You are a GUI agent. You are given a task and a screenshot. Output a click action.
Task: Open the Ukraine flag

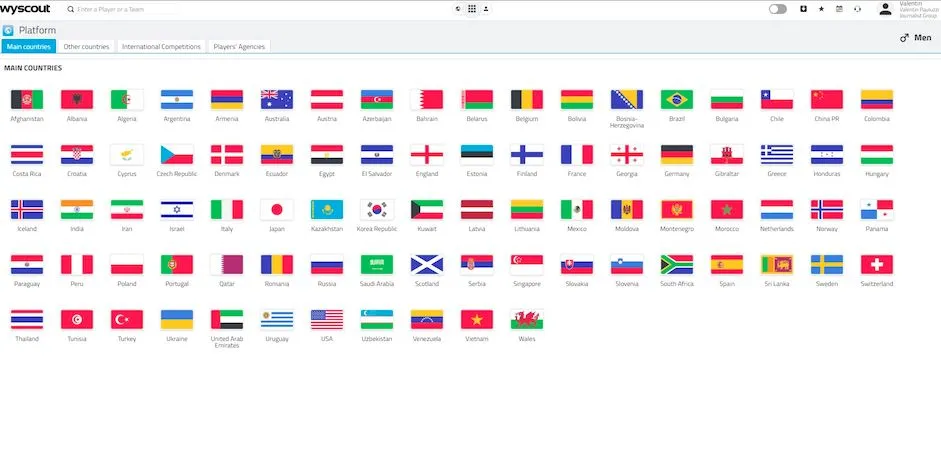pos(177,320)
